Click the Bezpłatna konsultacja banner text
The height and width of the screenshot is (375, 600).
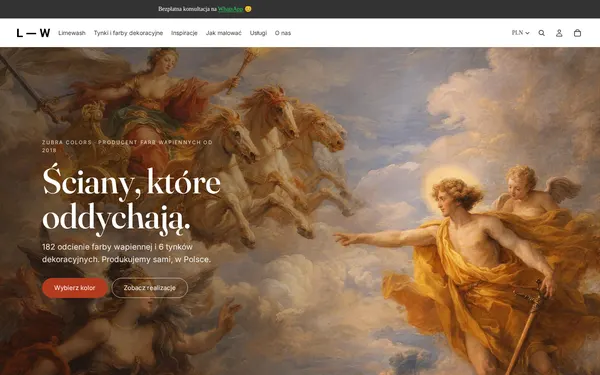click(x=205, y=9)
